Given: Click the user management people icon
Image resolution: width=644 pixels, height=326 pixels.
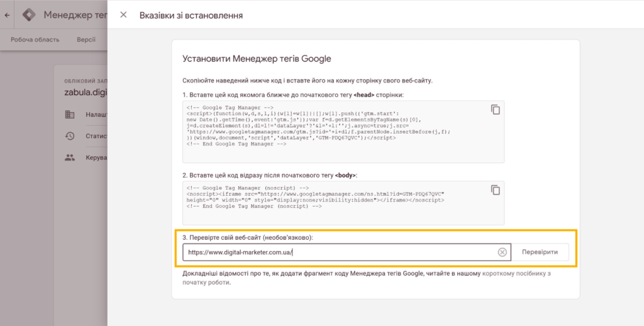Looking at the screenshot, I should (x=70, y=157).
